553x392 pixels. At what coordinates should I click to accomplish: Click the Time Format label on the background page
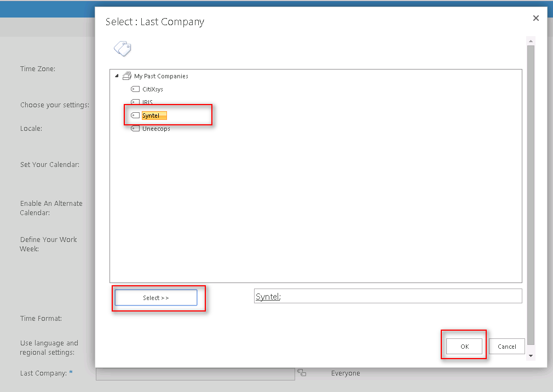pos(41,318)
